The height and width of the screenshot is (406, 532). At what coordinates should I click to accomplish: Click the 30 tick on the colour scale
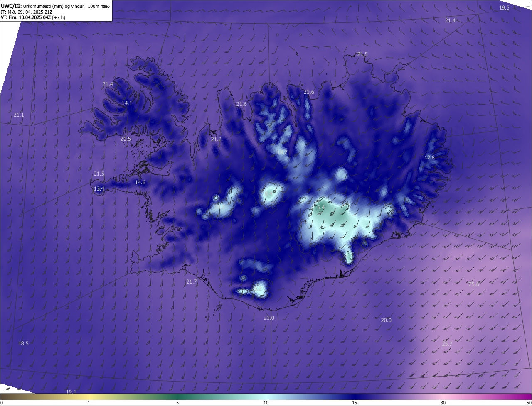[443, 403]
